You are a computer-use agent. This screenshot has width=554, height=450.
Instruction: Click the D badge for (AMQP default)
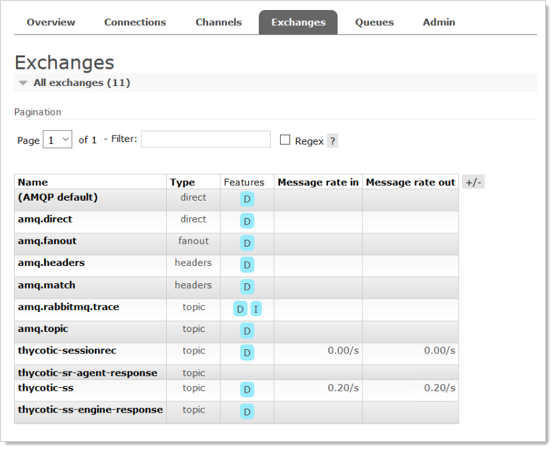tap(247, 199)
